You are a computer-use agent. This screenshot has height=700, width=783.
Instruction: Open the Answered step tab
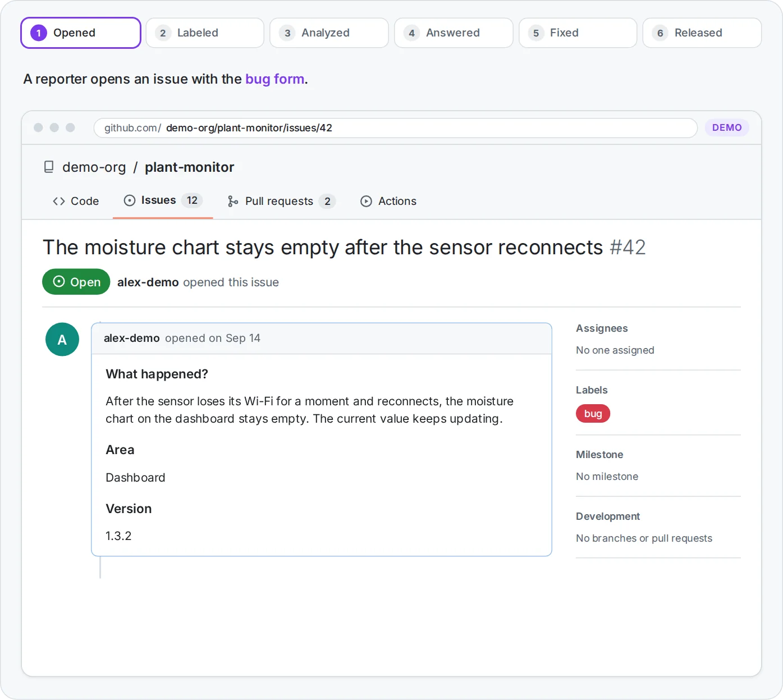coord(454,33)
